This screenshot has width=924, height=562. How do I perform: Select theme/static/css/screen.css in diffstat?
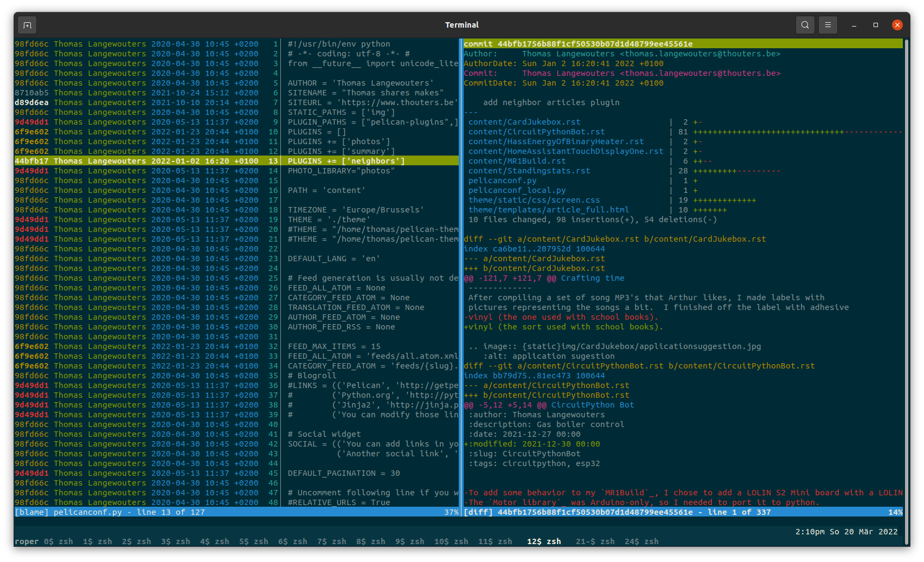click(534, 200)
